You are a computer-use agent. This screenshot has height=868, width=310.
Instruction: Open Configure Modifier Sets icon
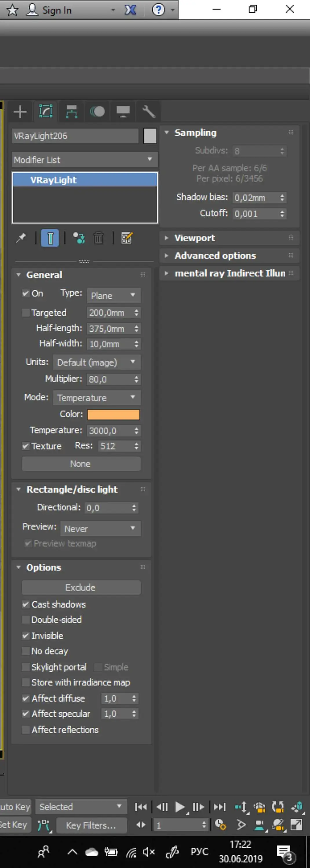(x=127, y=238)
